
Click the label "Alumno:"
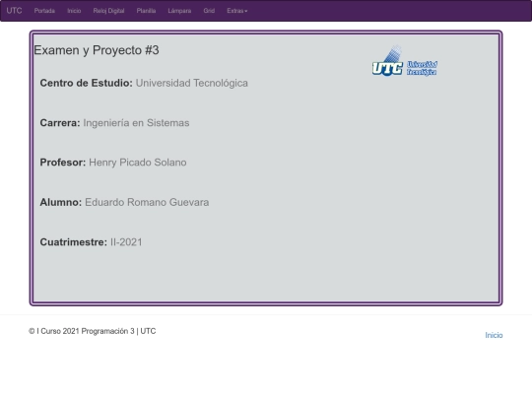[x=61, y=202]
